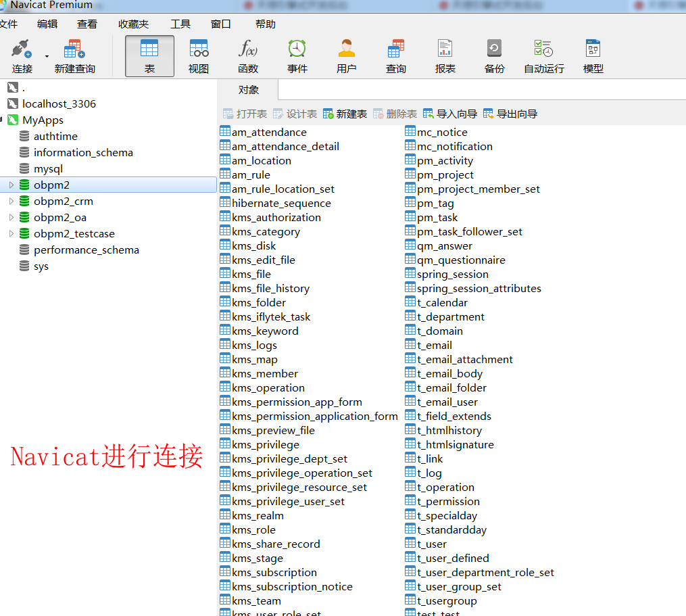Viewport: 686px width, 616px height.
Task: Select the pm_task_follower_set table
Action: (x=470, y=232)
